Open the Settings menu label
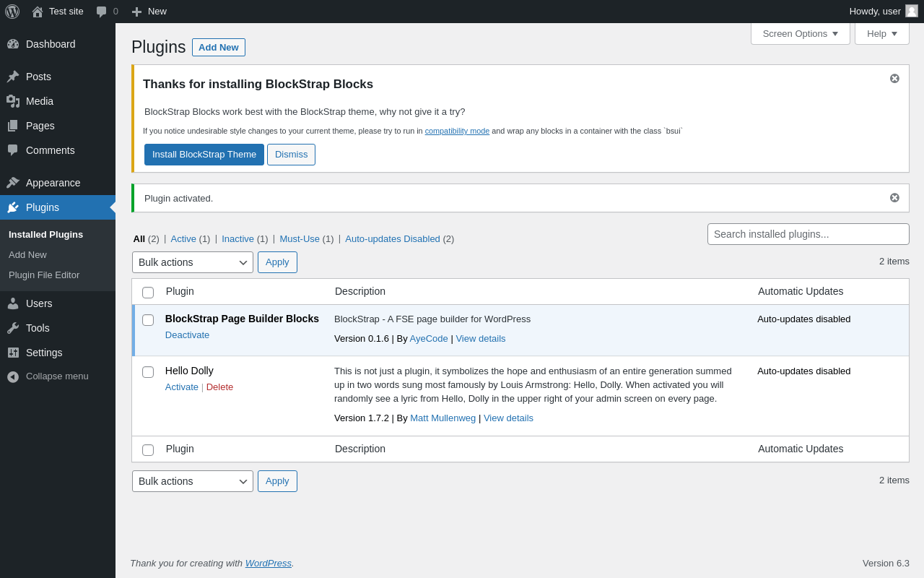This screenshot has width=924, height=578. 44,353
